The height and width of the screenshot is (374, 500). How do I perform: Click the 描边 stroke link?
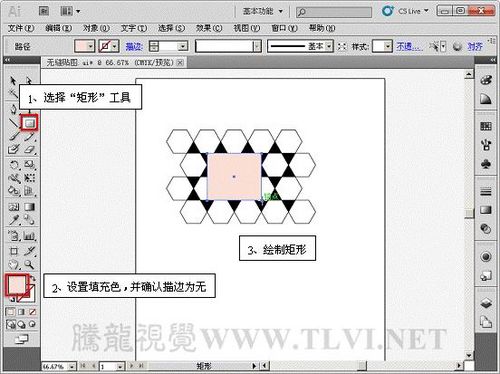(134, 46)
